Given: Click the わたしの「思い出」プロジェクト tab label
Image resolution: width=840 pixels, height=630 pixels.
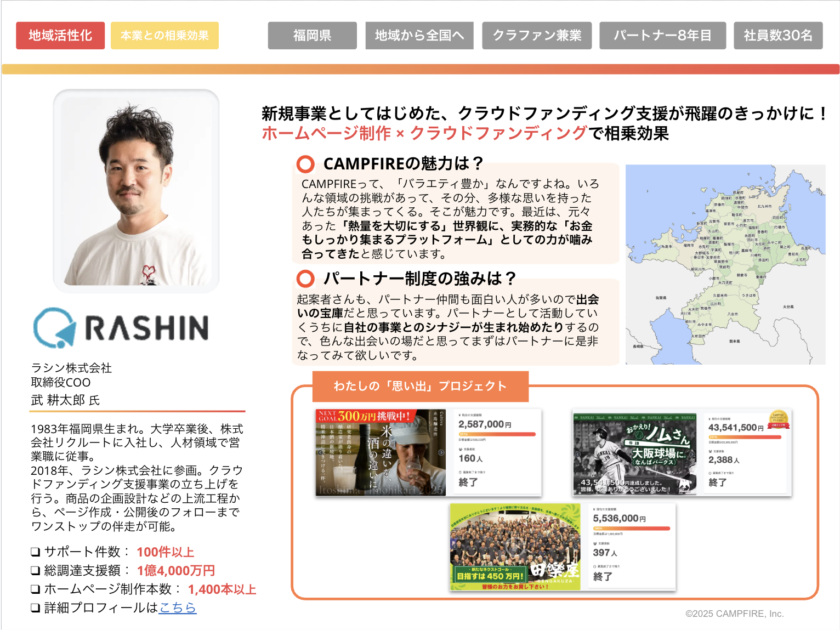Looking at the screenshot, I should (421, 386).
